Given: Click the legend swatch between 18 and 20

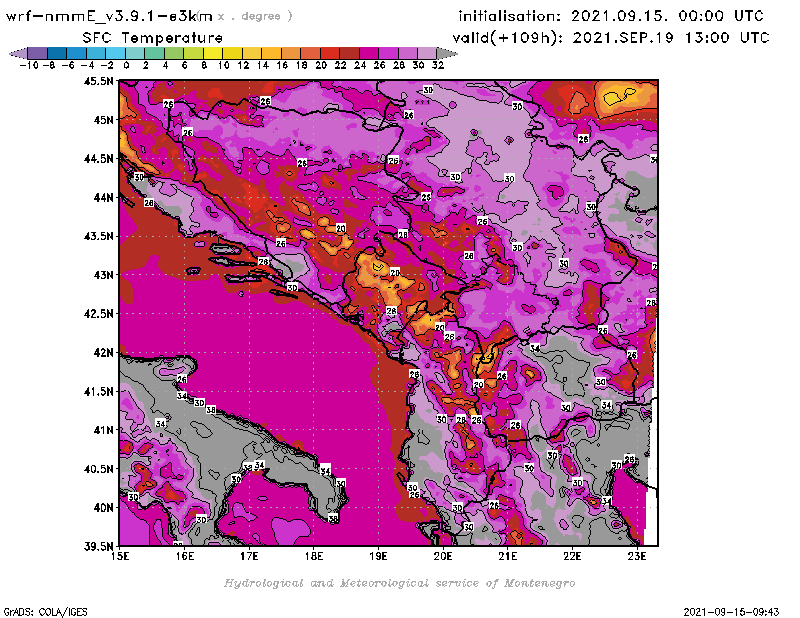Looking at the screenshot, I should pos(310,53).
